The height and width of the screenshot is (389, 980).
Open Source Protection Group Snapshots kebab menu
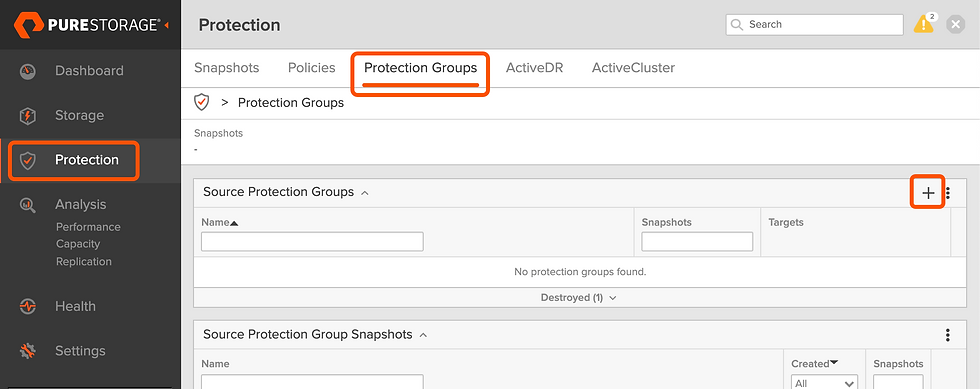pos(948,335)
